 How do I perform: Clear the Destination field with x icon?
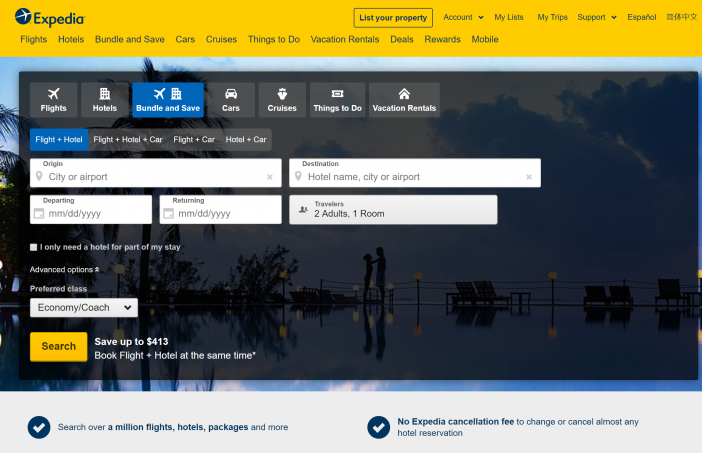(x=529, y=177)
